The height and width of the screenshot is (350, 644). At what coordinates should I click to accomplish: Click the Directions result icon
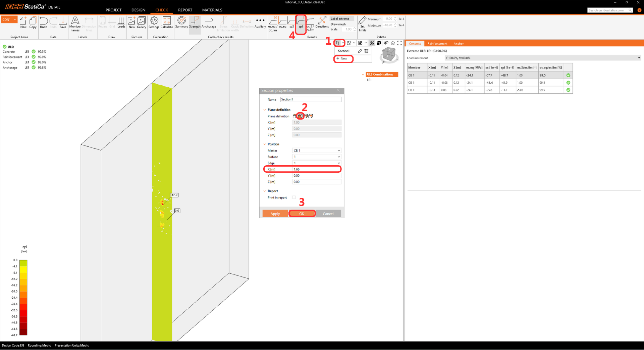point(322,22)
